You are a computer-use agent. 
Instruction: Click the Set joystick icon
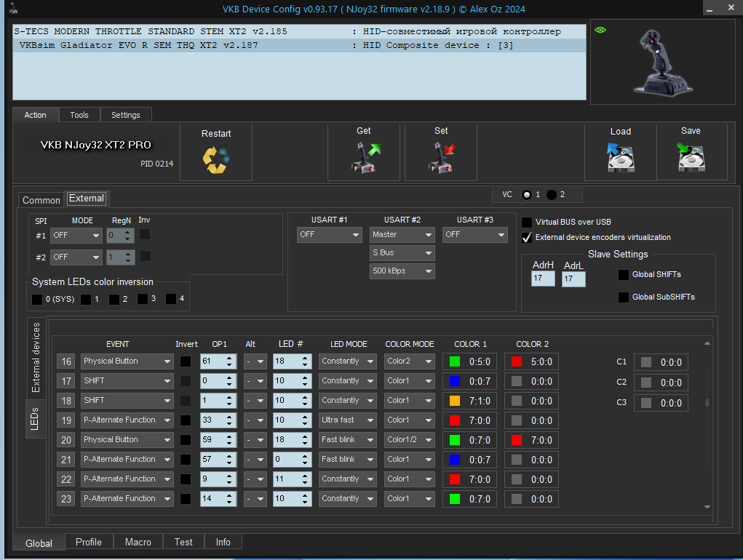tap(441, 158)
